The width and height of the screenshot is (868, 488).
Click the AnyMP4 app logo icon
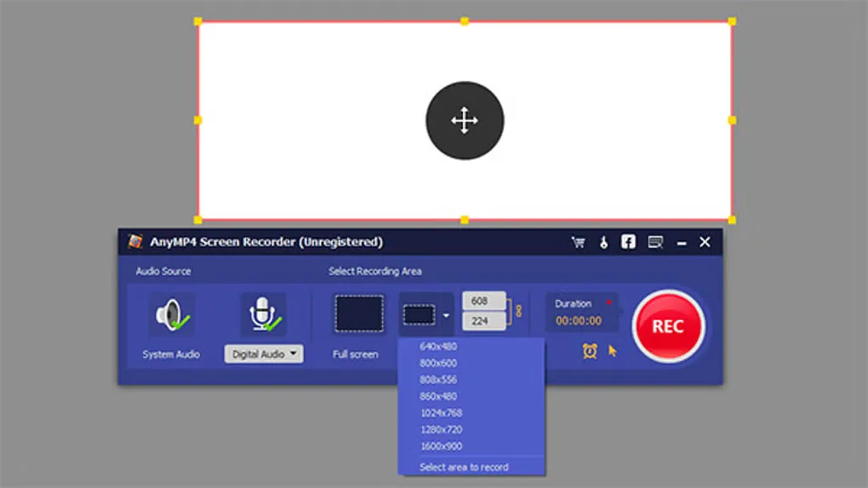[135, 242]
